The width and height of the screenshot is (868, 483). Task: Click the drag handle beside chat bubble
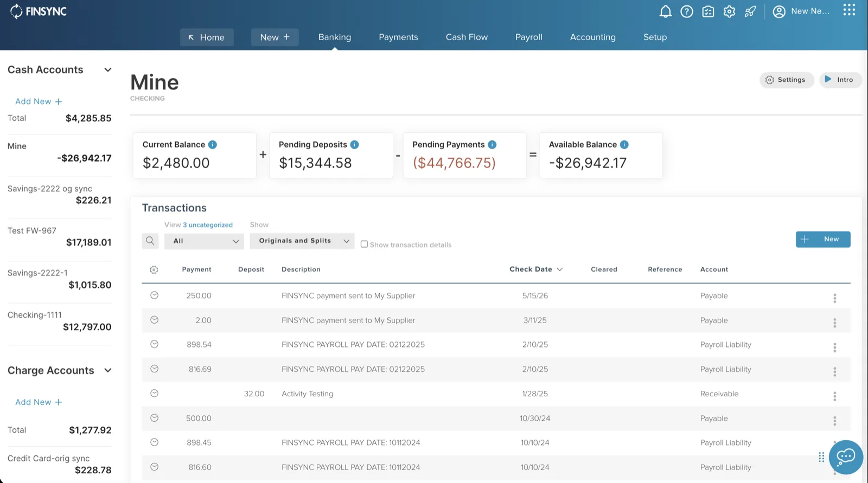point(821,457)
